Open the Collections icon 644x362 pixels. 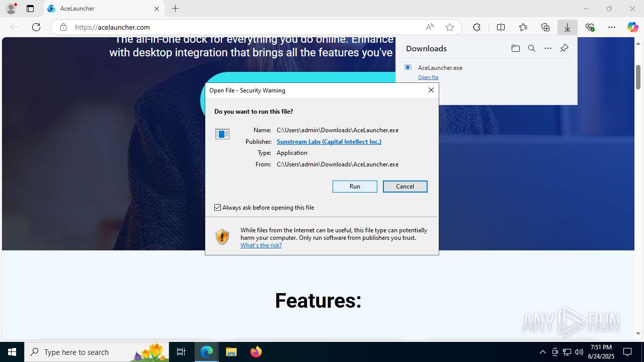tap(545, 27)
